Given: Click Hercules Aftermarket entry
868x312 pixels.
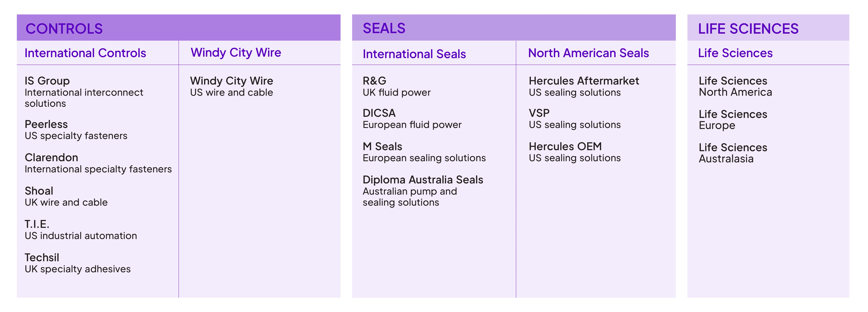Looking at the screenshot, I should point(584,86).
